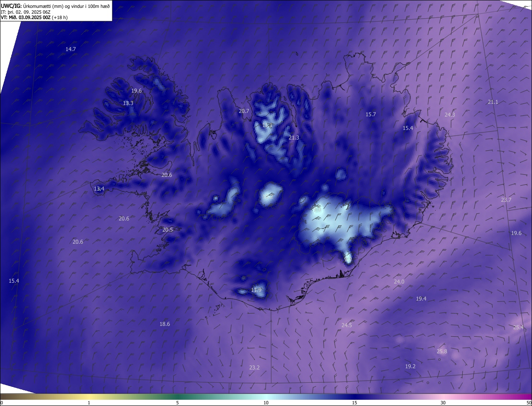Click the 50 tick on the color scale
Viewport: 532px width, 406px height.
pos(529,403)
